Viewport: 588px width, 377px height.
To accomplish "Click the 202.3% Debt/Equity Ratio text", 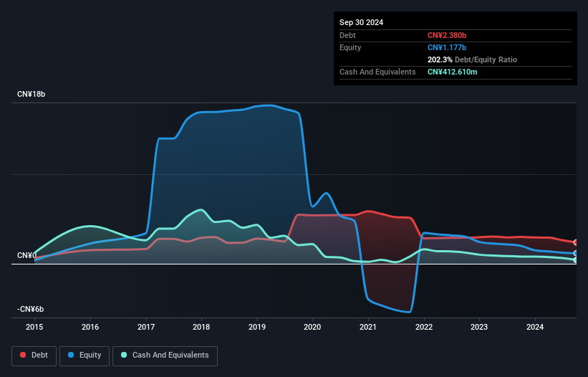I will pos(472,59).
